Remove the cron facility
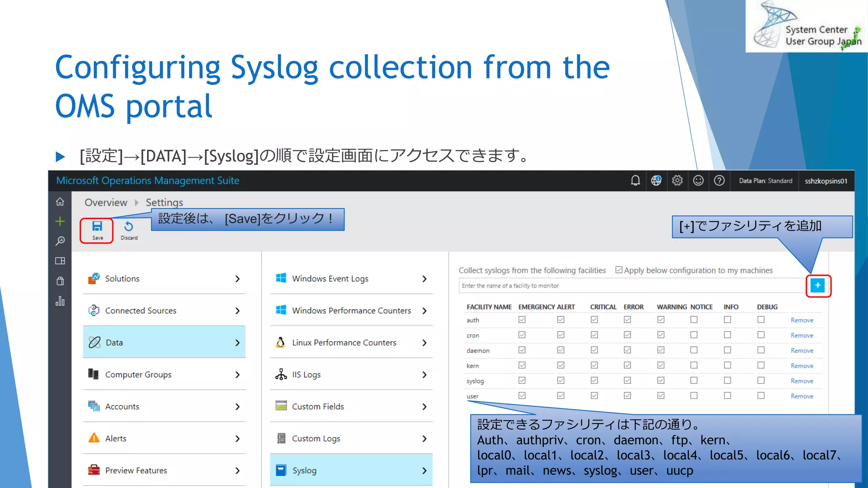The image size is (868, 488). click(x=802, y=335)
